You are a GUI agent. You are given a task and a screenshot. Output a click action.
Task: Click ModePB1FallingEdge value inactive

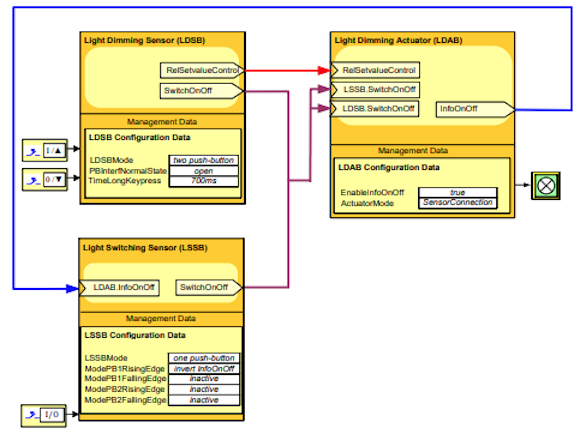tap(204, 379)
